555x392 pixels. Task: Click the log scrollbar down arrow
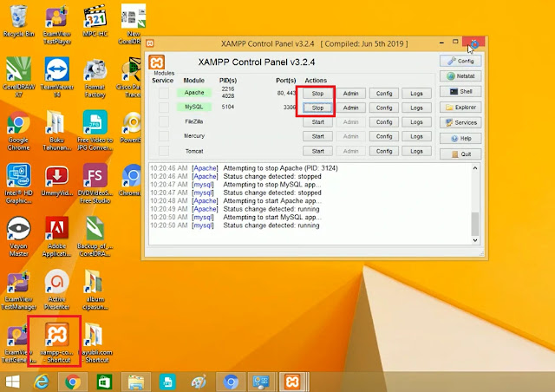point(475,240)
